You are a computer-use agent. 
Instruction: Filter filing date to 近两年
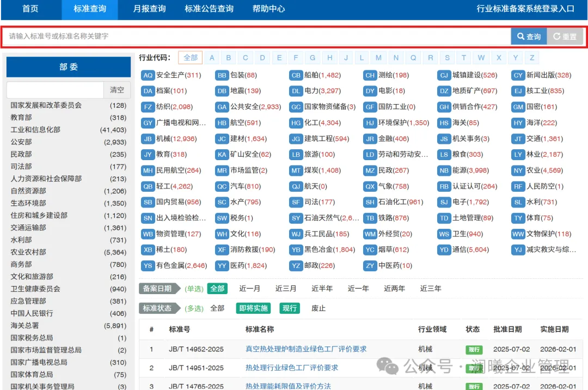[395, 288]
